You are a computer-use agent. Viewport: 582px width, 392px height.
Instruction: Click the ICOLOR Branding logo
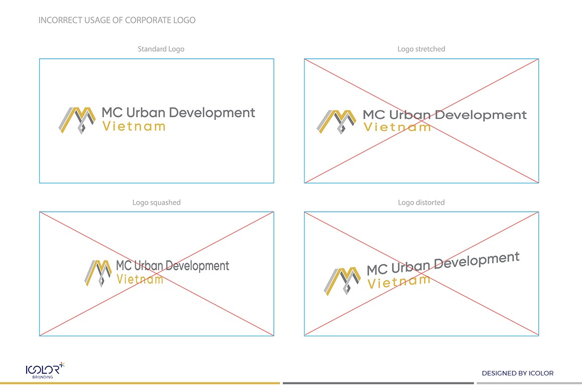[x=45, y=370]
